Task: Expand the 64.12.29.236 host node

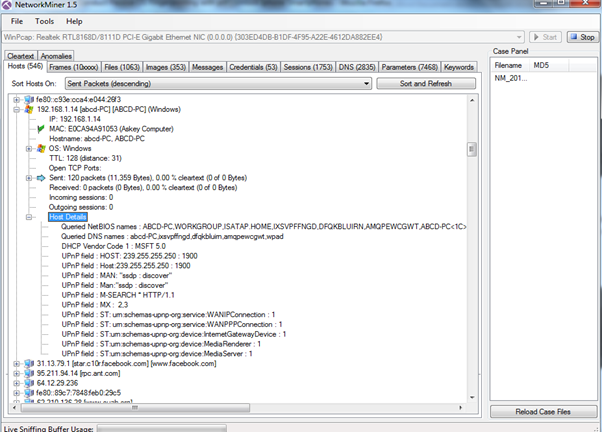Action: [17, 383]
